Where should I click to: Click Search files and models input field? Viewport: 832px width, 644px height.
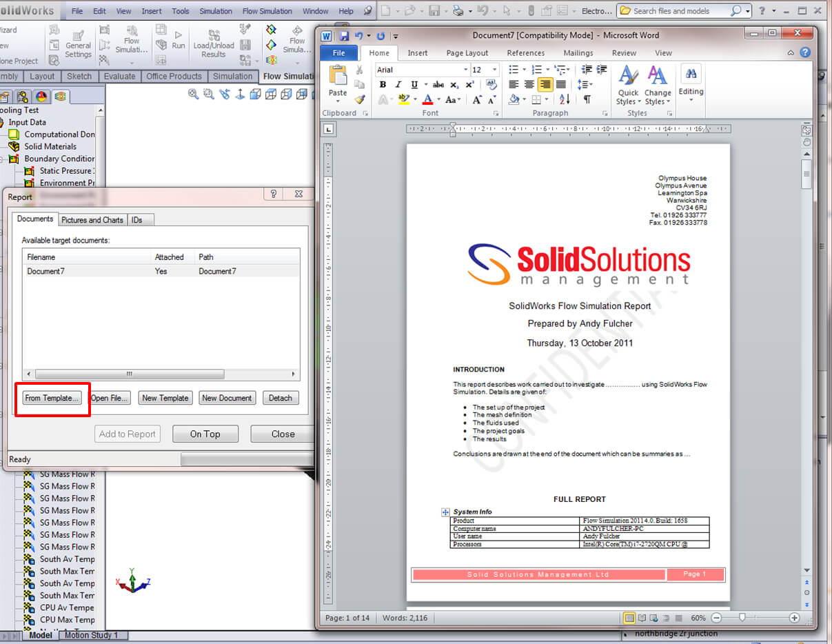(x=674, y=11)
